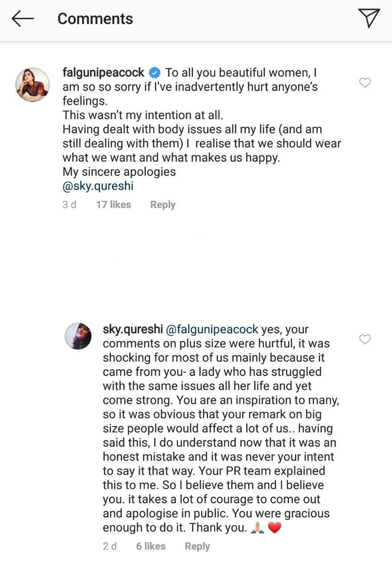Reply to sky.qureshi's comment
Viewport: 392px width, 570px height.
click(x=197, y=546)
